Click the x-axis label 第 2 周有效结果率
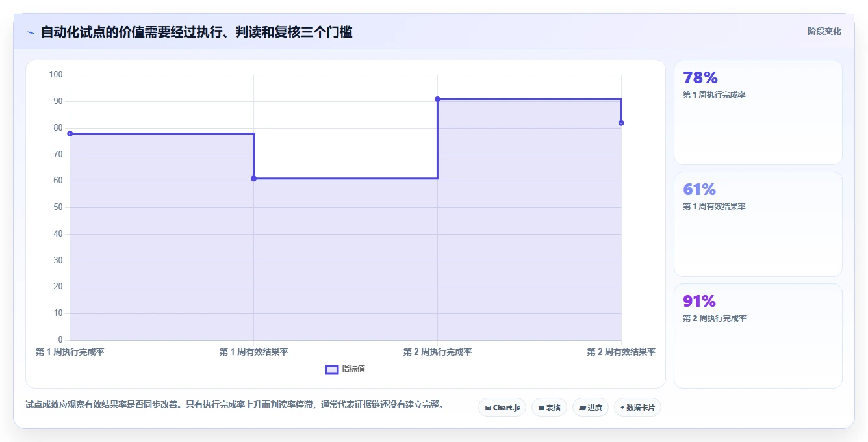 621,352
